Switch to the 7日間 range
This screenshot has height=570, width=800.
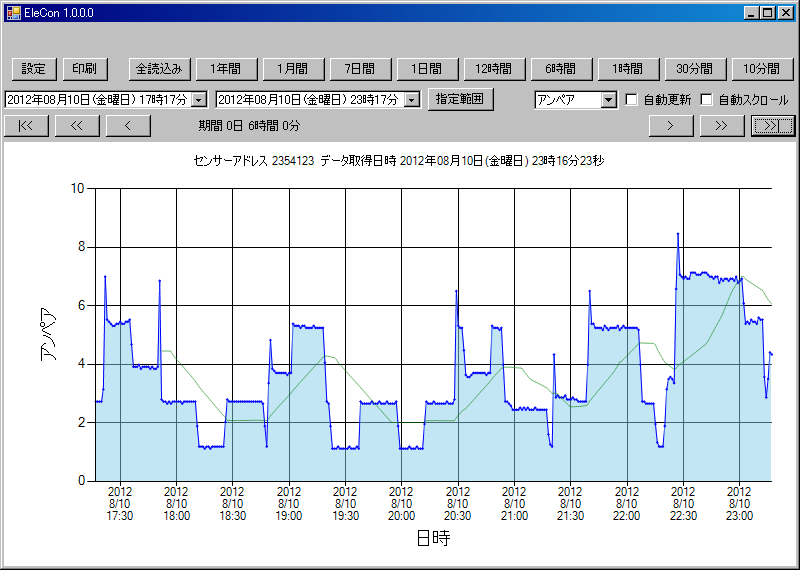point(361,69)
